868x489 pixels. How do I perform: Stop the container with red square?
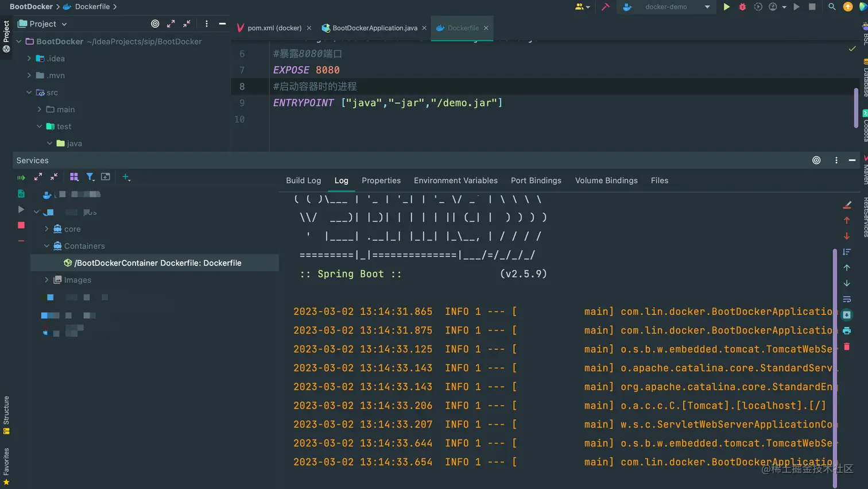pyautogui.click(x=21, y=225)
